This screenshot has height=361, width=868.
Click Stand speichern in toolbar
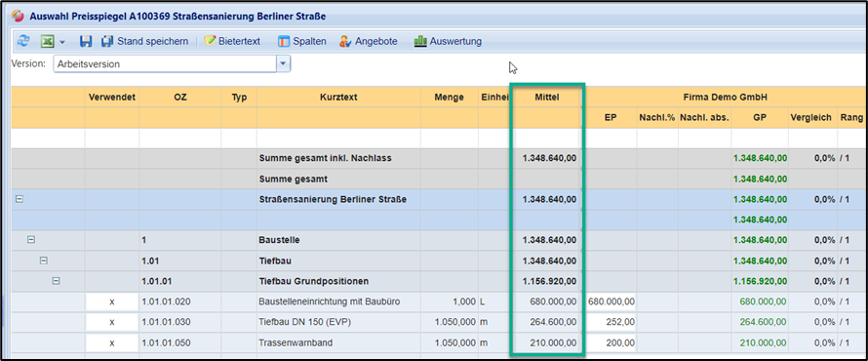pyautogui.click(x=144, y=41)
